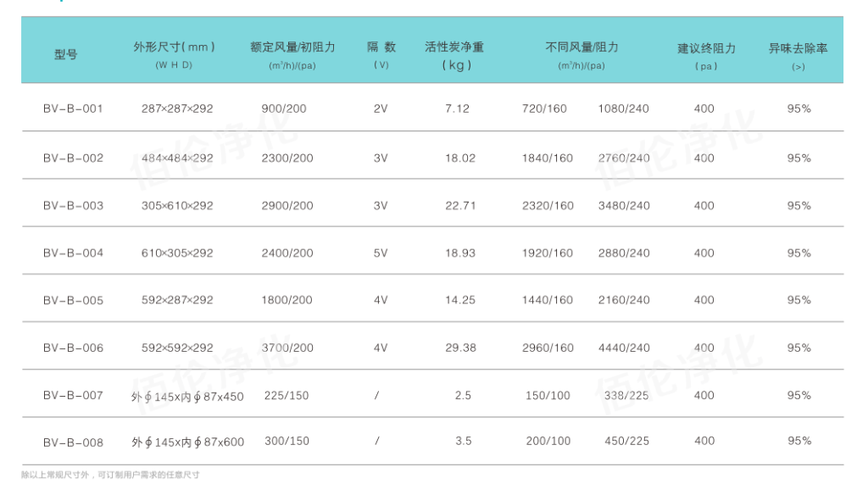
Task: Select the BV-B-003 model cell
Action: tap(73, 205)
